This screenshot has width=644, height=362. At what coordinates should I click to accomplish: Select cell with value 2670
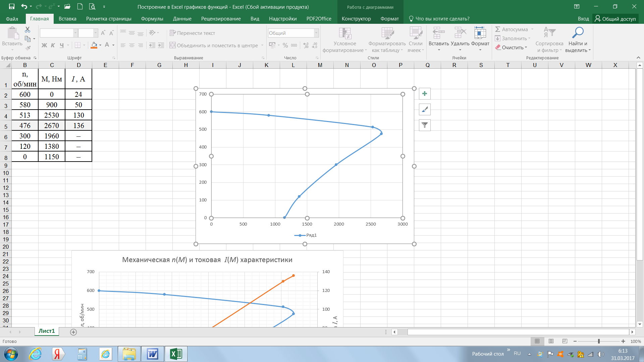[x=52, y=126]
